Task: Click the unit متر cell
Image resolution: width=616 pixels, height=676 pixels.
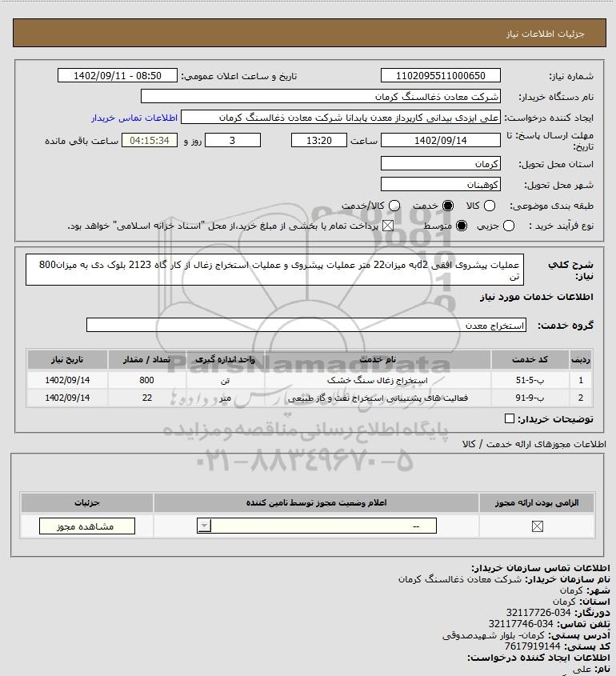Action: coord(225,398)
